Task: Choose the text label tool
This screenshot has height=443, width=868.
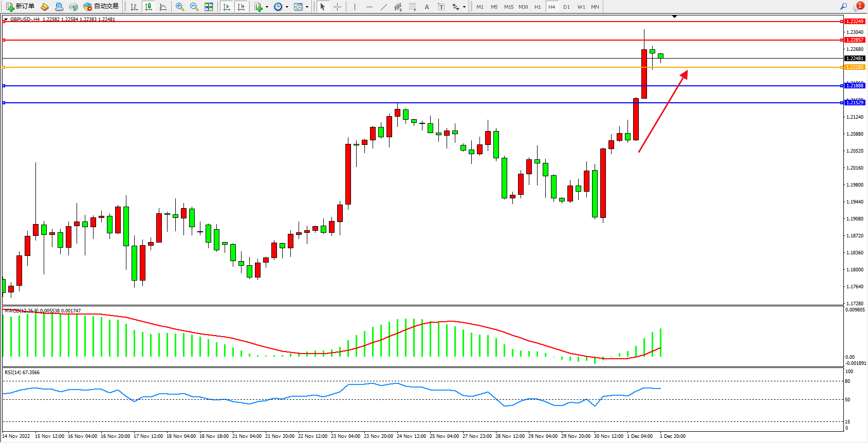Action: click(427, 7)
